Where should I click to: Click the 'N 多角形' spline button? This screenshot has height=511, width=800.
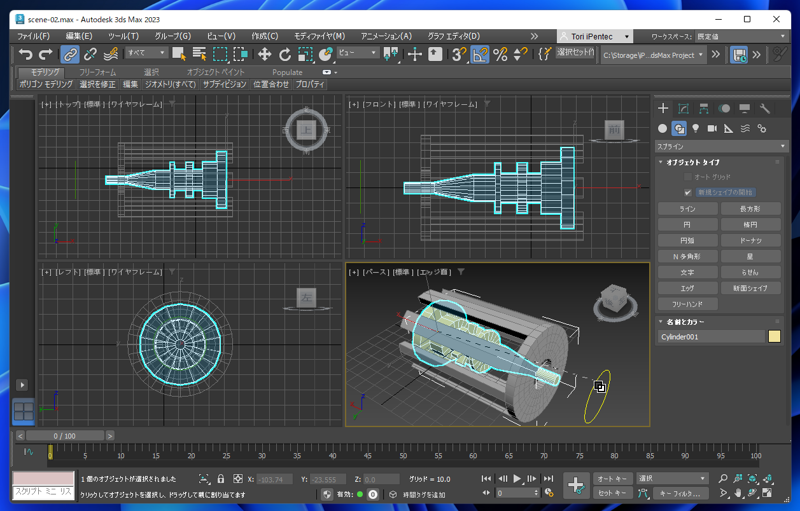687,256
